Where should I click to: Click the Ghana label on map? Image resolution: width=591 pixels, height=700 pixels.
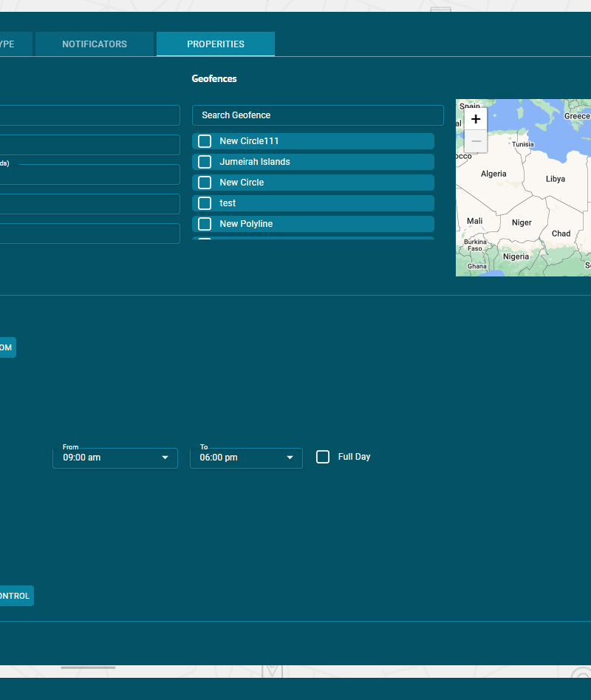click(476, 266)
